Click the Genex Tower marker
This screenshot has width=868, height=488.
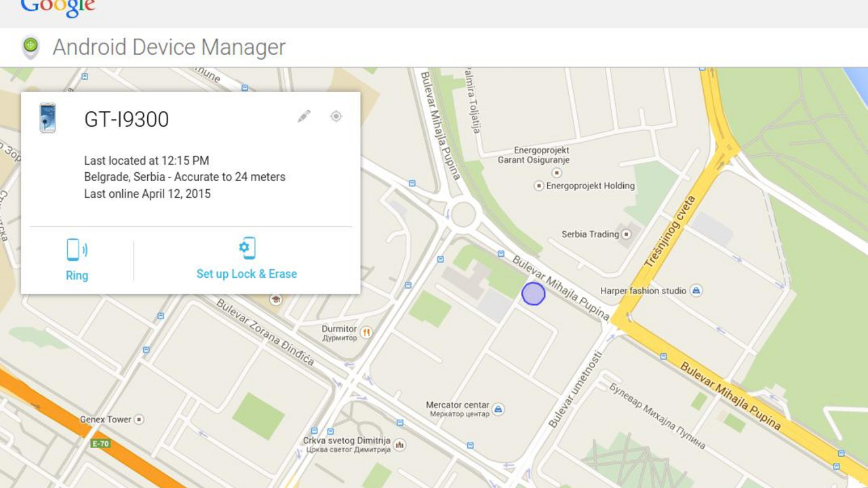point(139,420)
